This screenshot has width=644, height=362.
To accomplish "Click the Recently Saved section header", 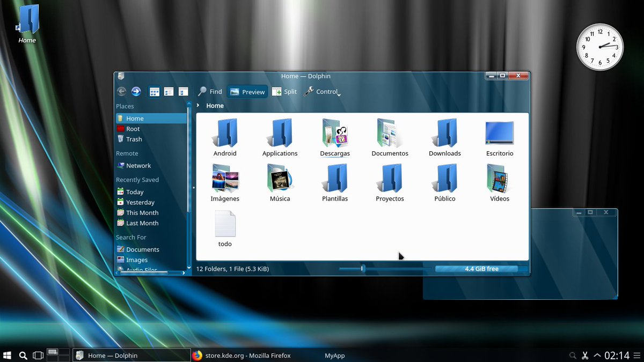I will pos(137,180).
